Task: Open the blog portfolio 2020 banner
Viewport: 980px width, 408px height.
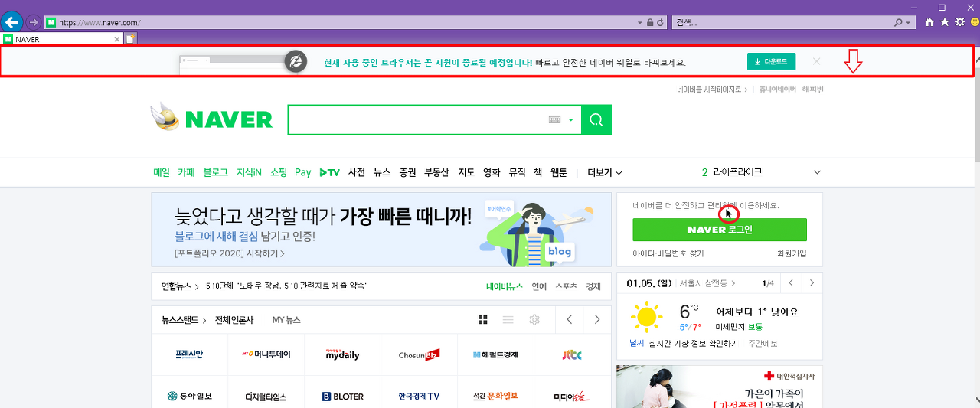Action: click(381, 230)
